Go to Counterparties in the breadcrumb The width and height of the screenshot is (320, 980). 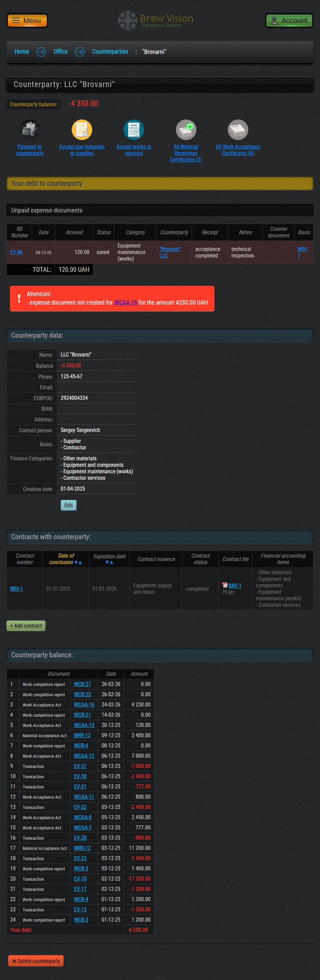[x=110, y=52]
